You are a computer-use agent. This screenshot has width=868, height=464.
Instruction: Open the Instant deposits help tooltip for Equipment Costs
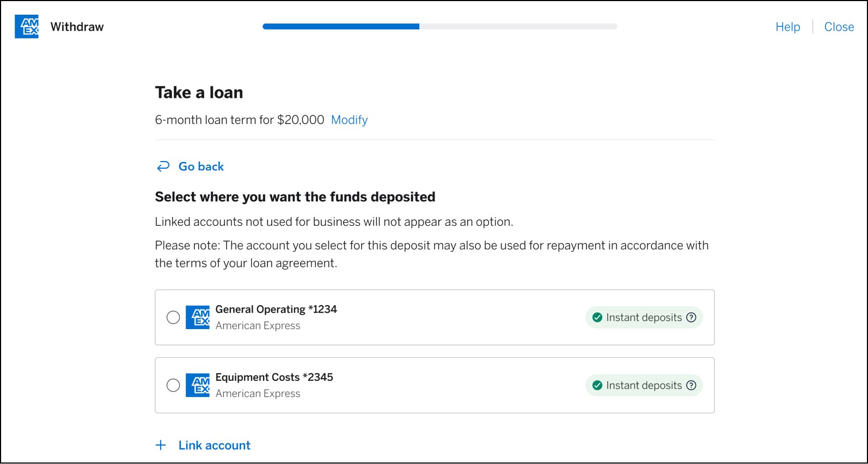point(690,385)
